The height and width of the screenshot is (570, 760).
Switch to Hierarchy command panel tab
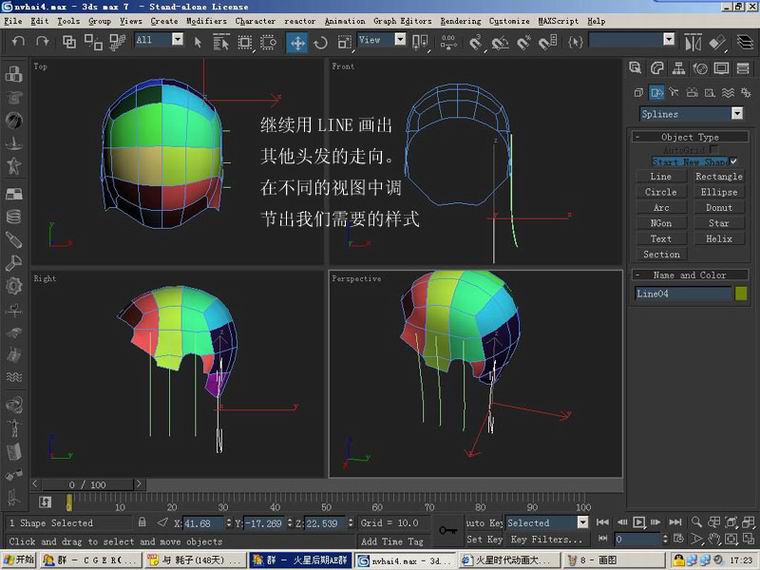pos(679,68)
